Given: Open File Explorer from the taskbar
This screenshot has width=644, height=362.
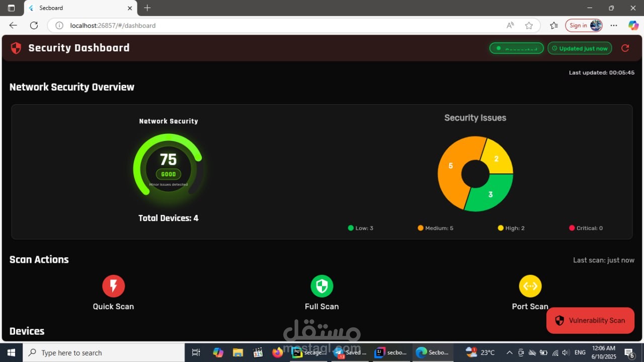Looking at the screenshot, I should (x=238, y=352).
